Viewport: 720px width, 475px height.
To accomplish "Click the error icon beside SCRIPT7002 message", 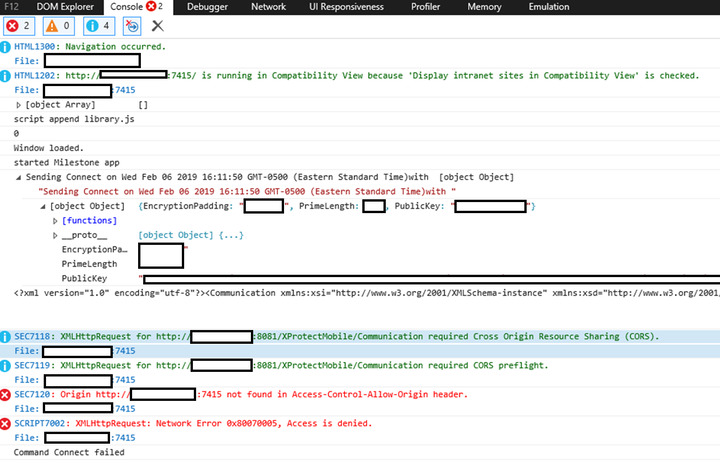I will click(6, 424).
